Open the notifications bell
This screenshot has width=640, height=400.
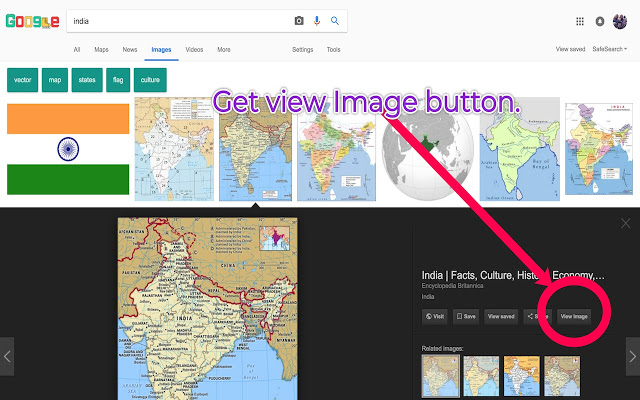click(600, 21)
